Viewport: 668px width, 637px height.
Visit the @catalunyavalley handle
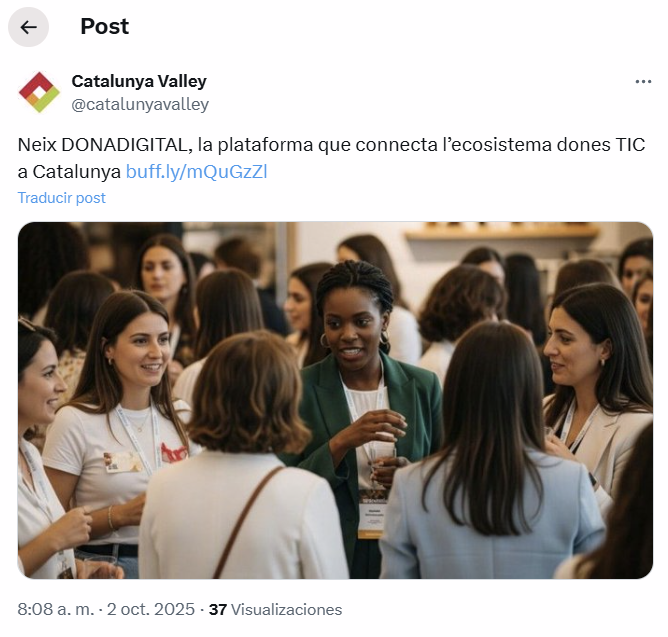pos(140,104)
